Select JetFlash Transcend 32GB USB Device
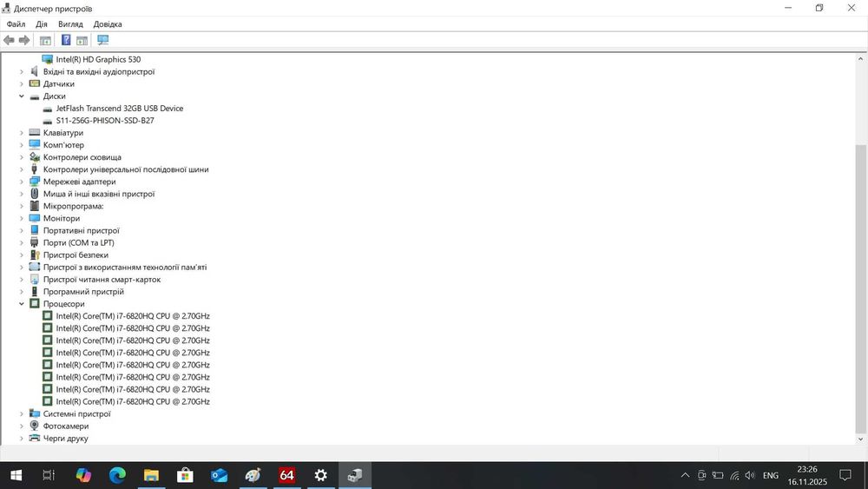 pos(120,108)
